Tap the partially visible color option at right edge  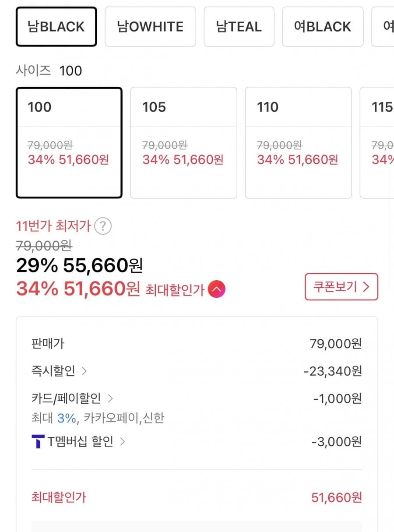pos(386,27)
